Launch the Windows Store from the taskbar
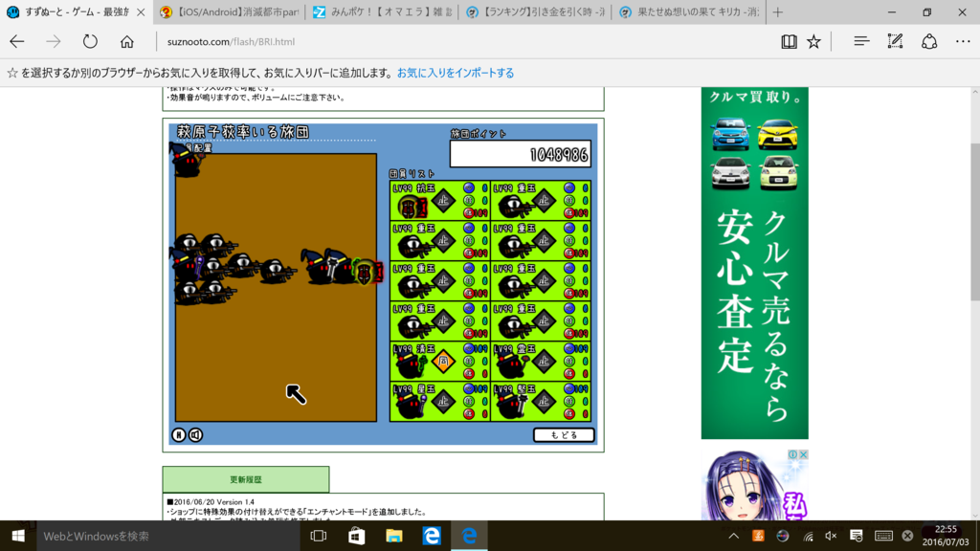The image size is (980, 551). [x=356, y=536]
